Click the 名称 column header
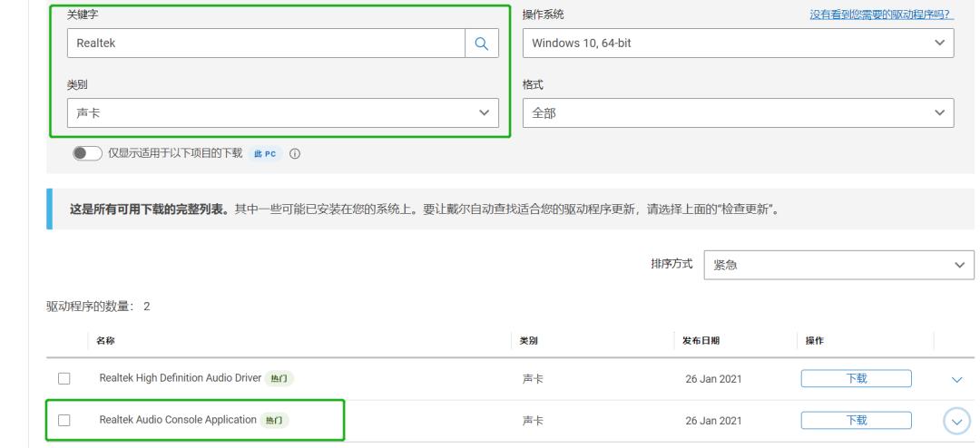The image size is (980, 448). (x=105, y=340)
